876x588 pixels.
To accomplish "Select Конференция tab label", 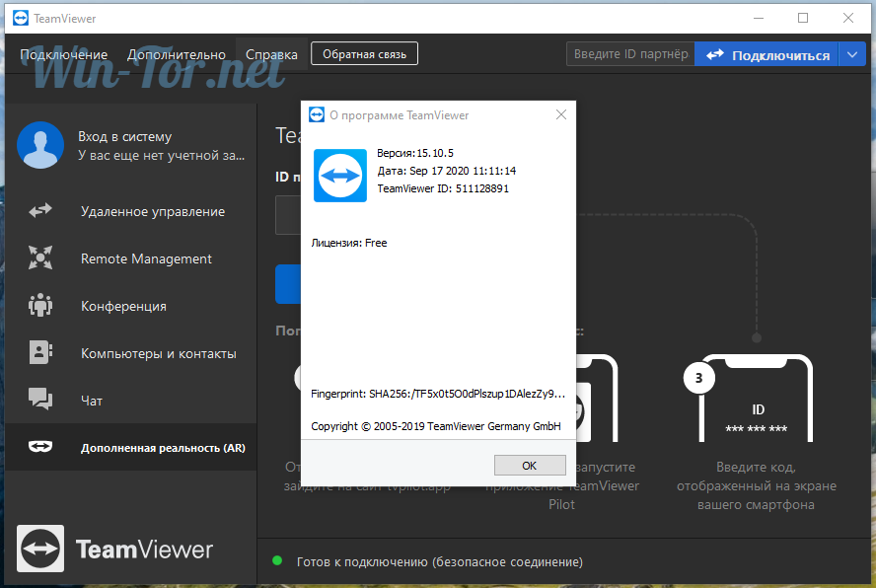I will [x=123, y=306].
